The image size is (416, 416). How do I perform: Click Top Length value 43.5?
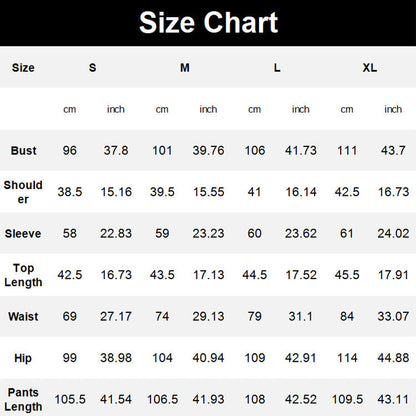pyautogui.click(x=162, y=275)
